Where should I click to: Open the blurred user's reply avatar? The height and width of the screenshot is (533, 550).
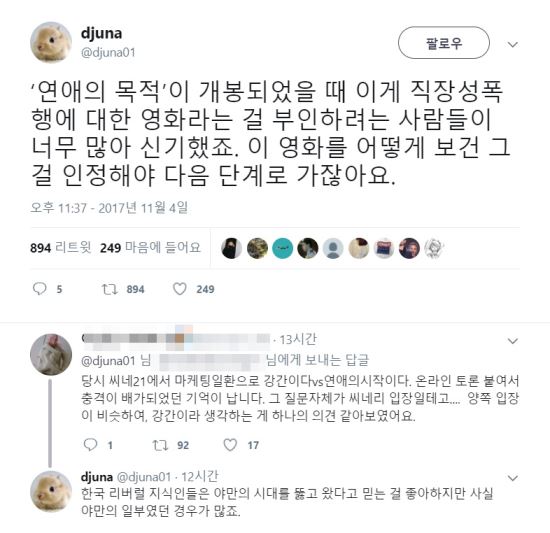coord(51,354)
